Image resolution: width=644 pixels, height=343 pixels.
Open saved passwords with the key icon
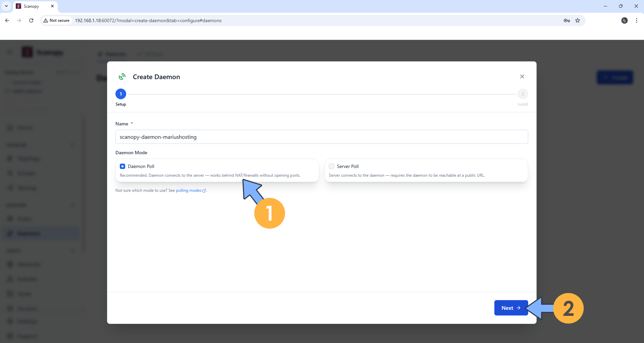[x=566, y=20]
